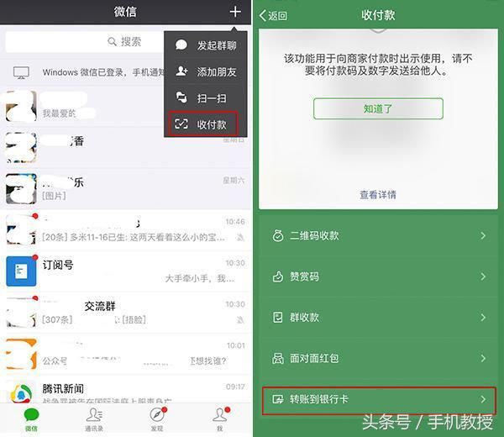Expand the 群收款 chevron arrow
This screenshot has height=437, width=504.
(x=483, y=318)
